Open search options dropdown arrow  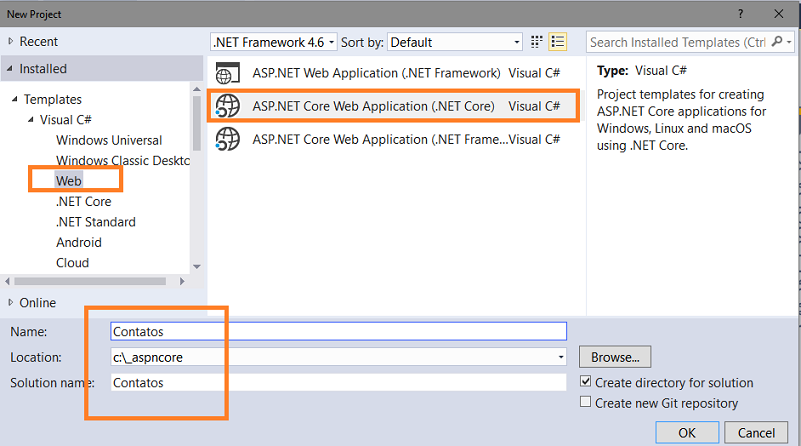[x=789, y=42]
